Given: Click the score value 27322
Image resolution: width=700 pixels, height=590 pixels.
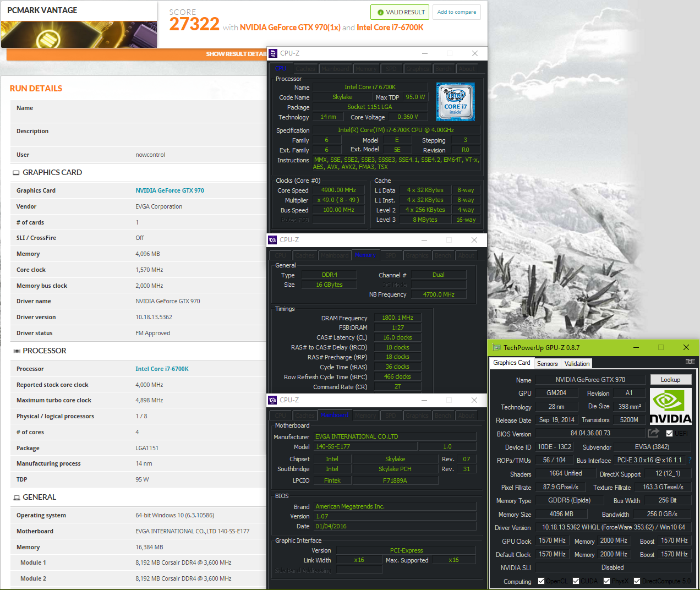Looking at the screenshot, I should [x=194, y=24].
